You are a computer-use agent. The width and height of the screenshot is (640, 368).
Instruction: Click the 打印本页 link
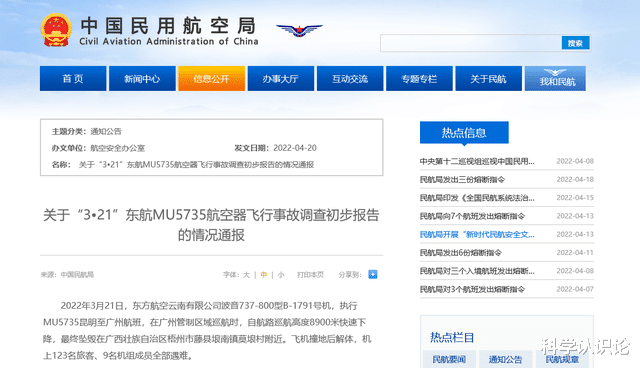click(310, 275)
